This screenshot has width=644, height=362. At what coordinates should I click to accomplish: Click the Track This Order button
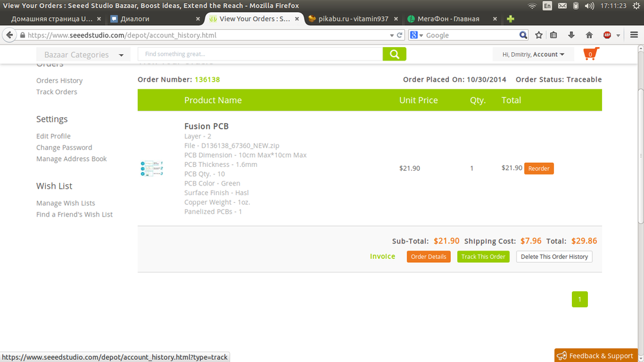point(483,256)
